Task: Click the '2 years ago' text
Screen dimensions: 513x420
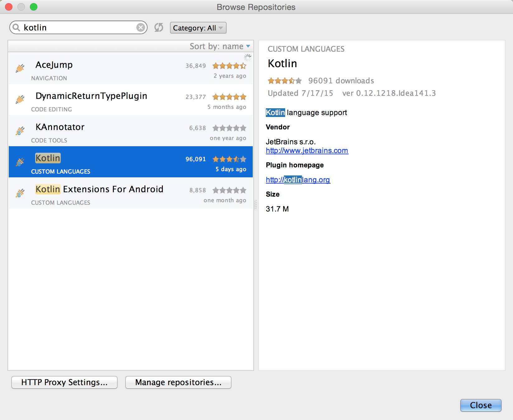Action: pyautogui.click(x=230, y=76)
